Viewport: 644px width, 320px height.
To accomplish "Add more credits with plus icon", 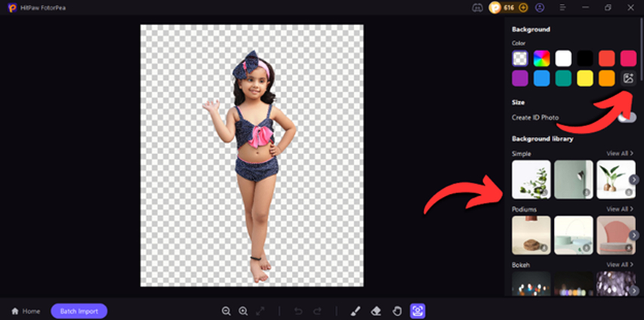I will [523, 8].
